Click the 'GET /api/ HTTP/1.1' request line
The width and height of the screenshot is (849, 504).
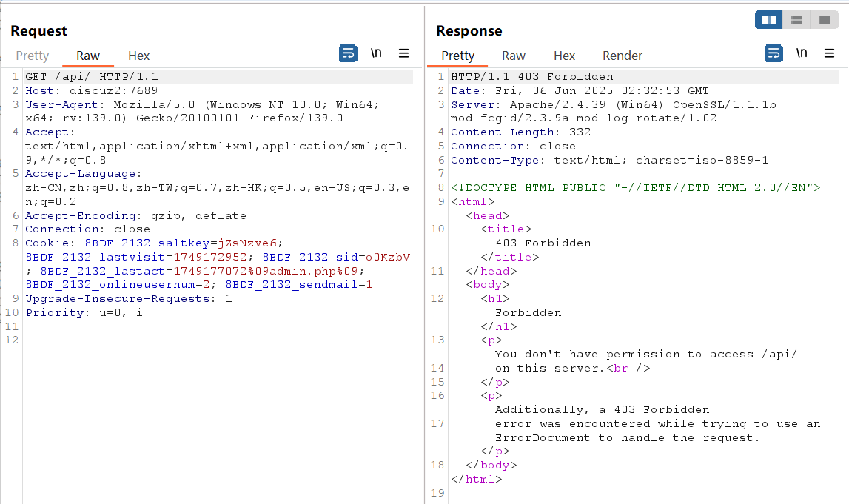pyautogui.click(x=92, y=76)
